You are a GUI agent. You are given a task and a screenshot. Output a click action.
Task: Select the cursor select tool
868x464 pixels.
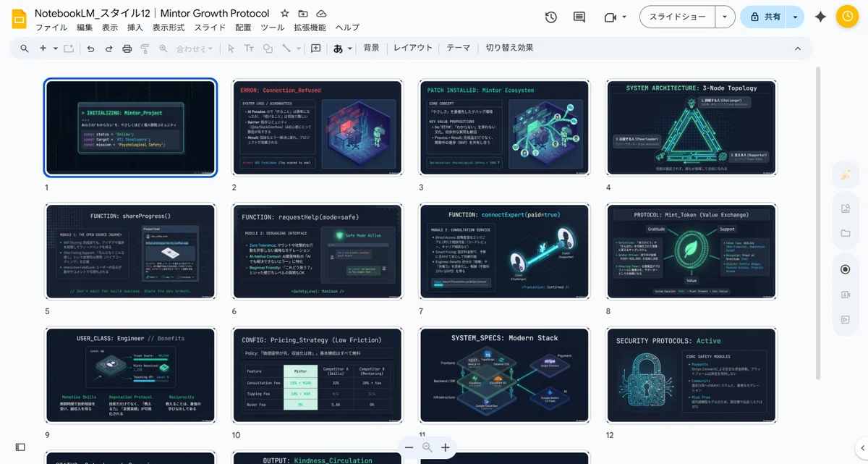[x=231, y=48]
